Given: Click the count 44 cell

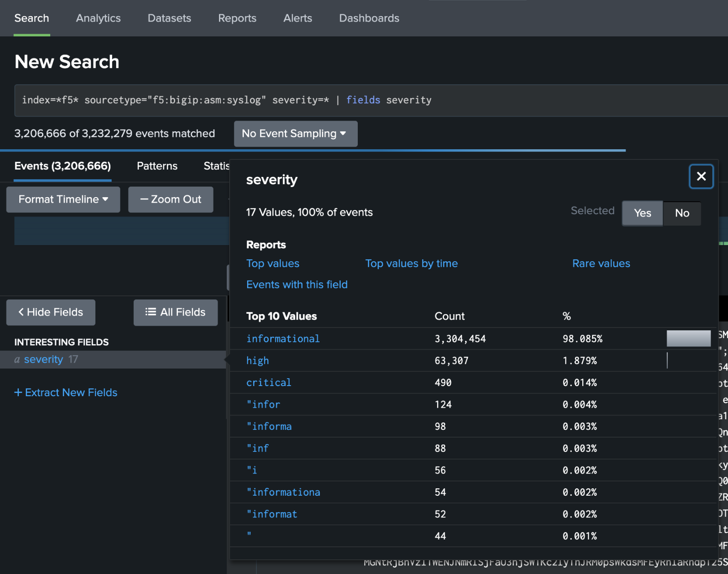Looking at the screenshot, I should [440, 536].
